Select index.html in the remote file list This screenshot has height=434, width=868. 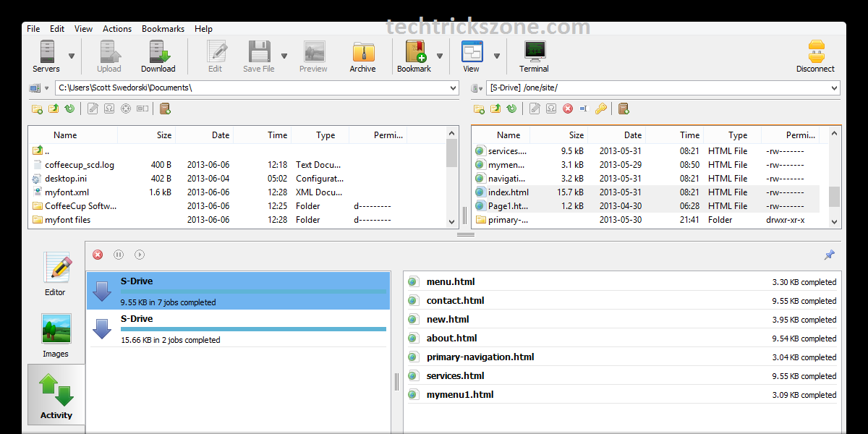pyautogui.click(x=508, y=192)
